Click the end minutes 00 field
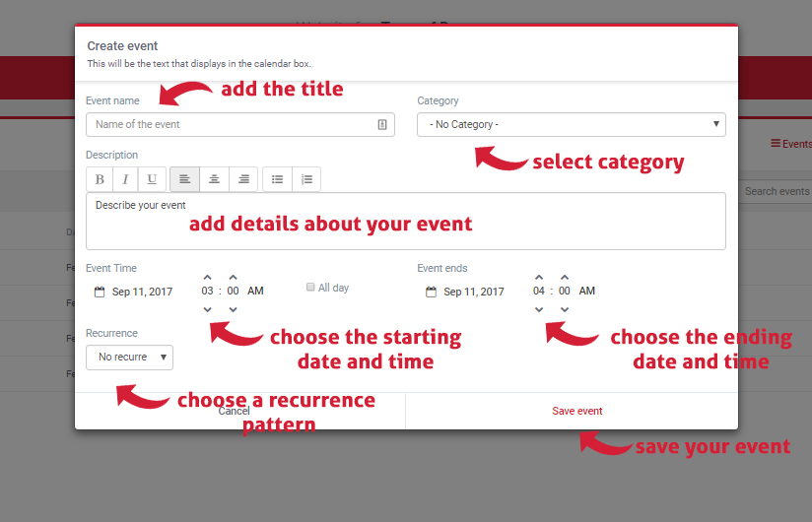Screen dimensions: 812x522 click(x=565, y=291)
